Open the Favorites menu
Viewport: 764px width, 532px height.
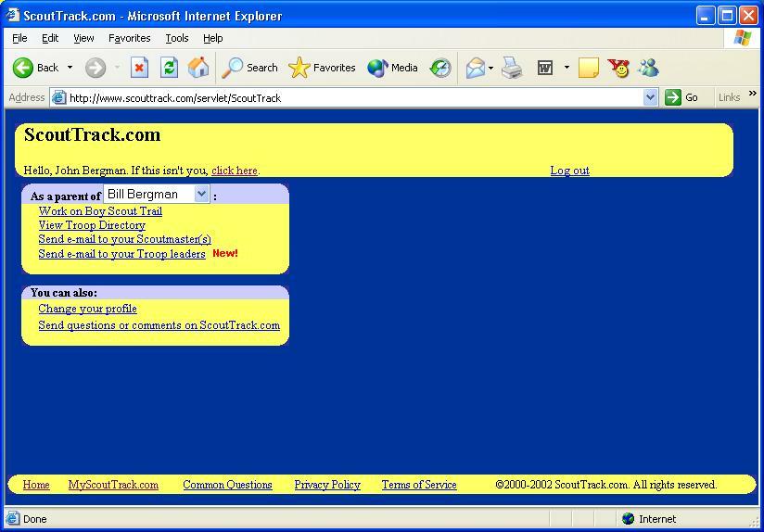pos(129,38)
